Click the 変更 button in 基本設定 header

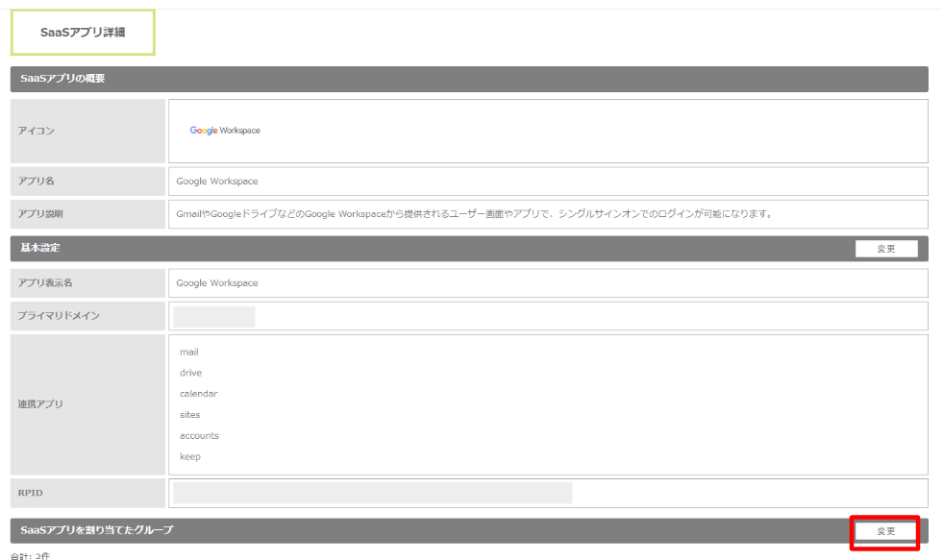(x=885, y=249)
